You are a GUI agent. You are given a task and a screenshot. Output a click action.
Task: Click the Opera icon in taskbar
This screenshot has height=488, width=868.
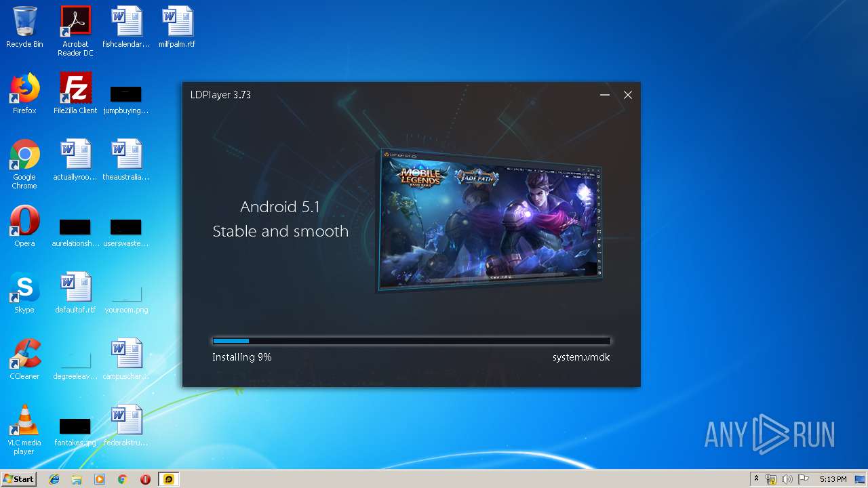pos(145,479)
